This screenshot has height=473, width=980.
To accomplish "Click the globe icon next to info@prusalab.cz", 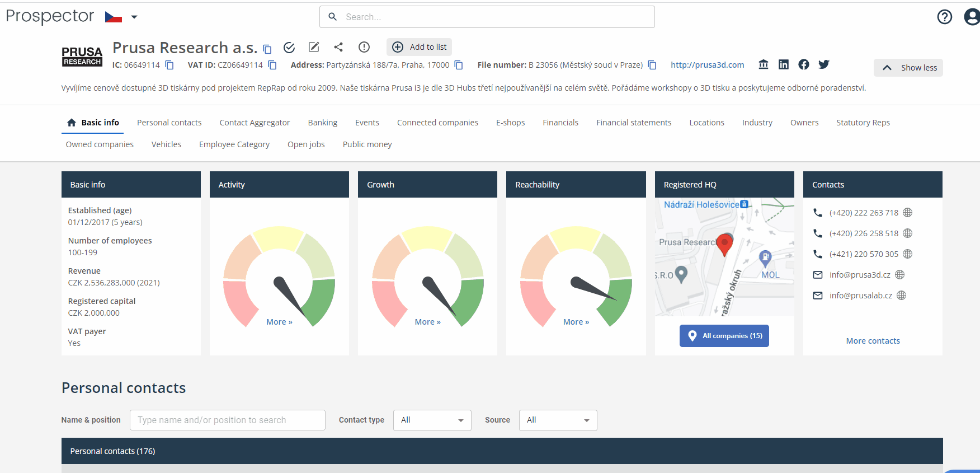I will pyautogui.click(x=902, y=296).
